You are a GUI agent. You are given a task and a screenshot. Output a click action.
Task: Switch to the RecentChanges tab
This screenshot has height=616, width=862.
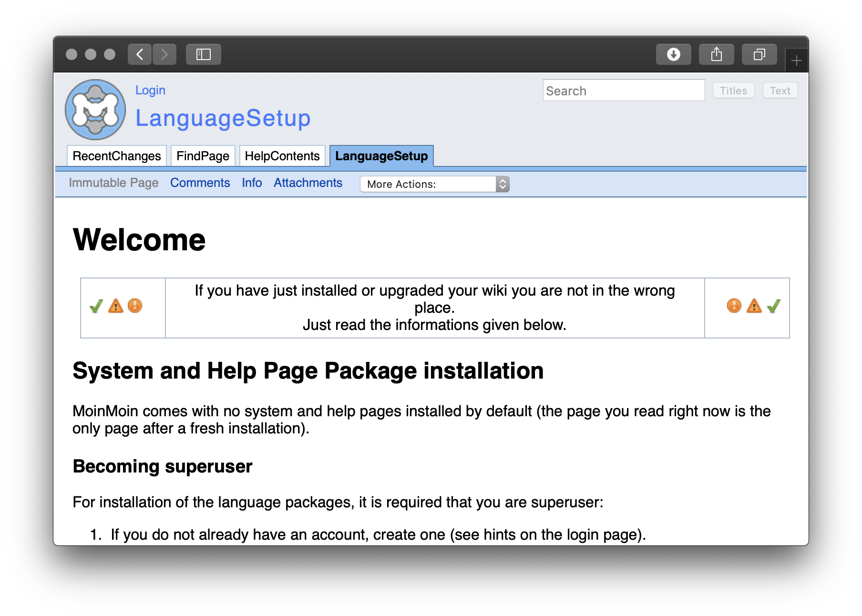point(117,156)
